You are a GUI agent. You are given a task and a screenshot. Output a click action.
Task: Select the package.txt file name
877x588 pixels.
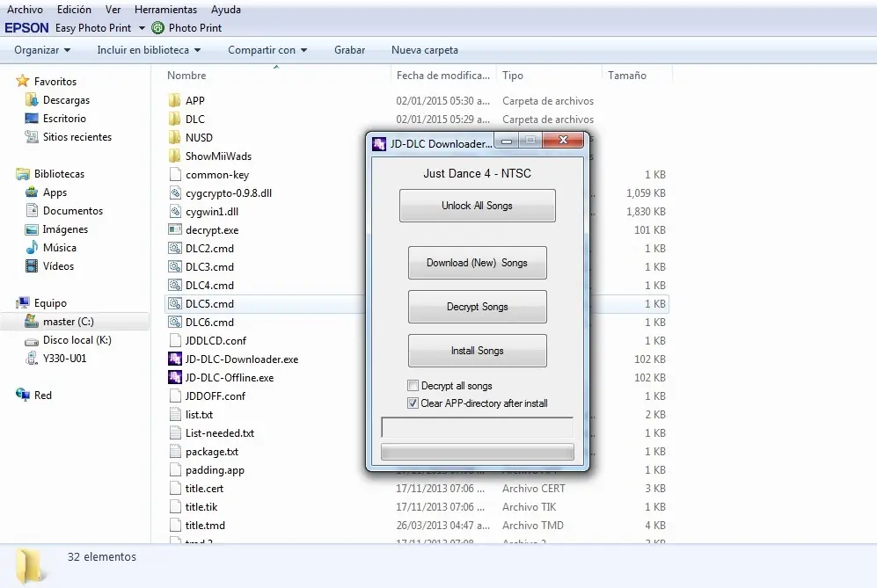pos(212,451)
